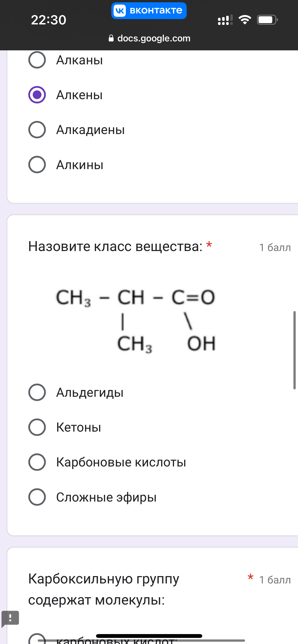
Task: Tap the battery indicator icon
Action: coord(267,20)
